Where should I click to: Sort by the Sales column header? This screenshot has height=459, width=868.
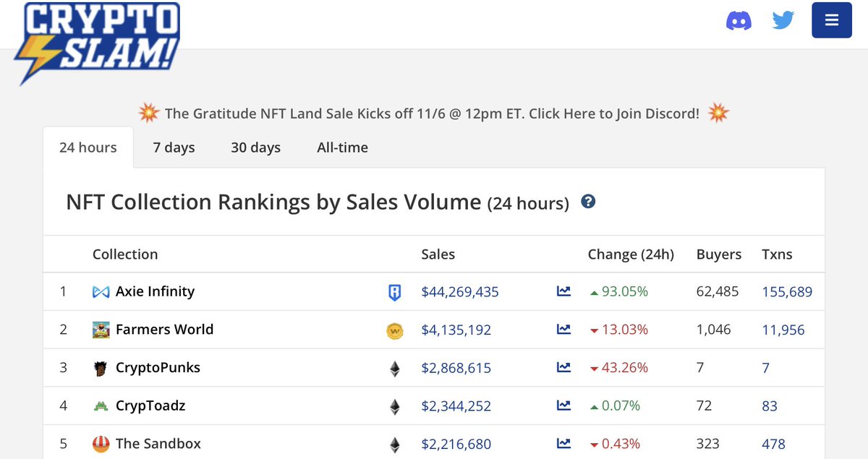[438, 254]
